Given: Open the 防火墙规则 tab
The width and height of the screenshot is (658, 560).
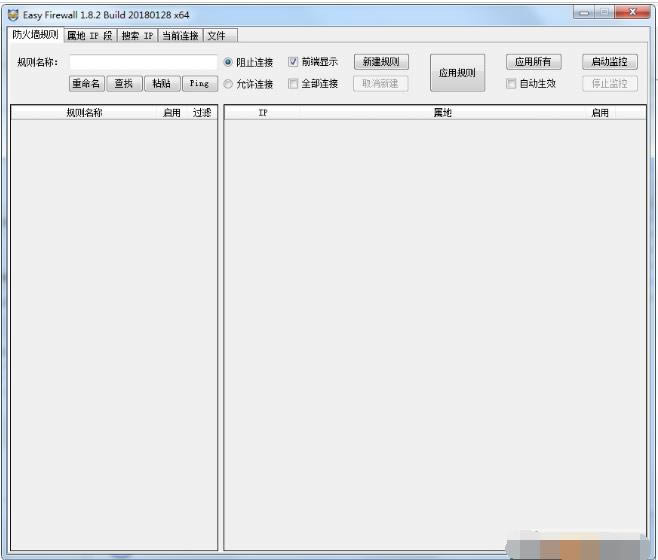Looking at the screenshot, I should [35, 35].
